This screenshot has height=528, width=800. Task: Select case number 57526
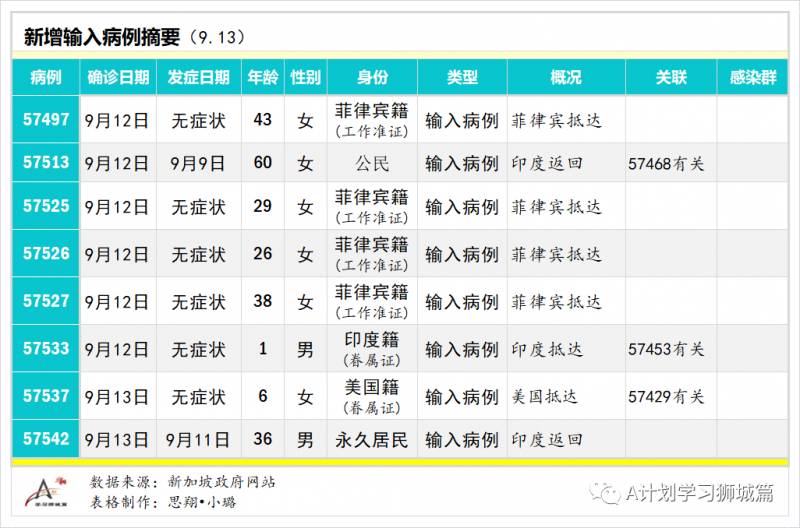(x=46, y=253)
